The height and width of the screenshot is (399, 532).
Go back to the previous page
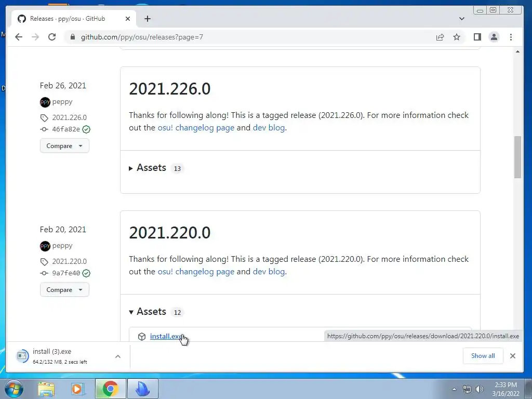[x=19, y=37]
